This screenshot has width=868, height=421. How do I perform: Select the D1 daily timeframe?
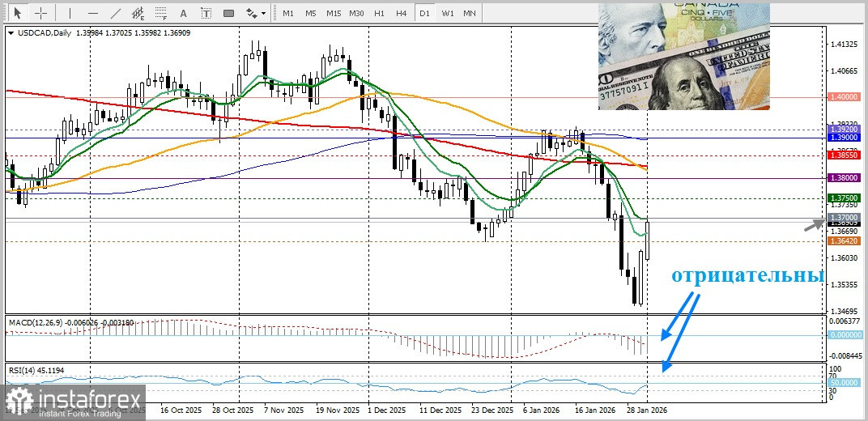tap(424, 13)
